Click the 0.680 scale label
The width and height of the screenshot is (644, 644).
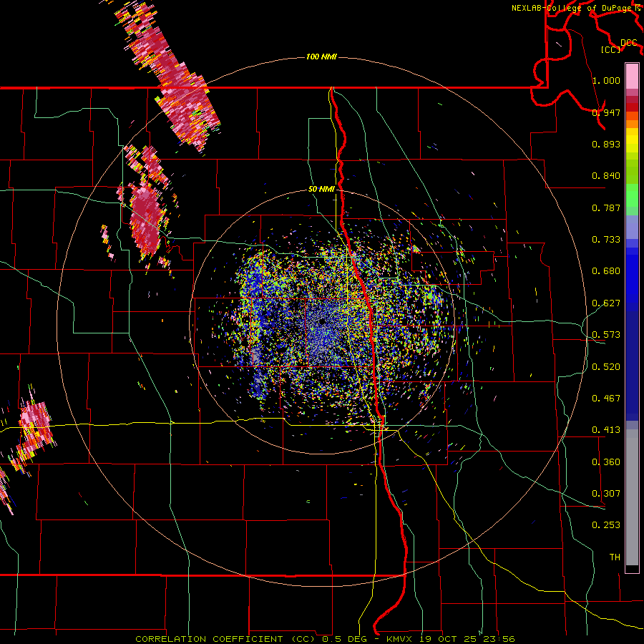coord(606,271)
